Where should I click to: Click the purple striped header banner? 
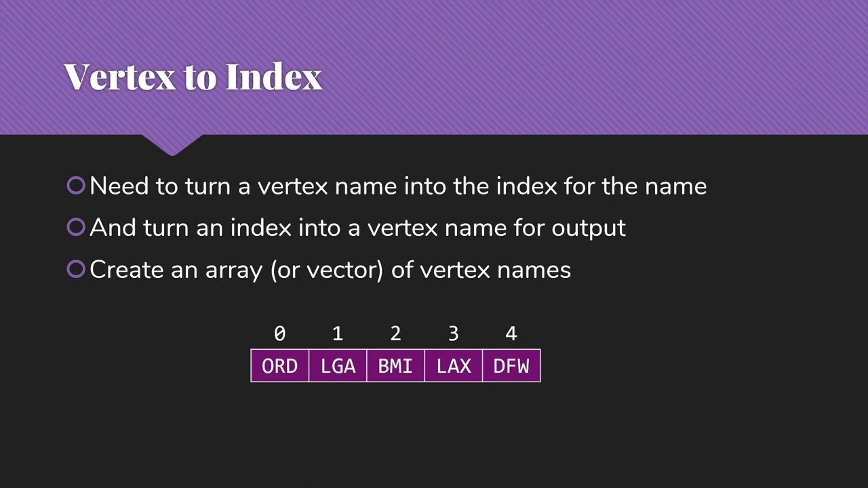pyautogui.click(x=434, y=67)
